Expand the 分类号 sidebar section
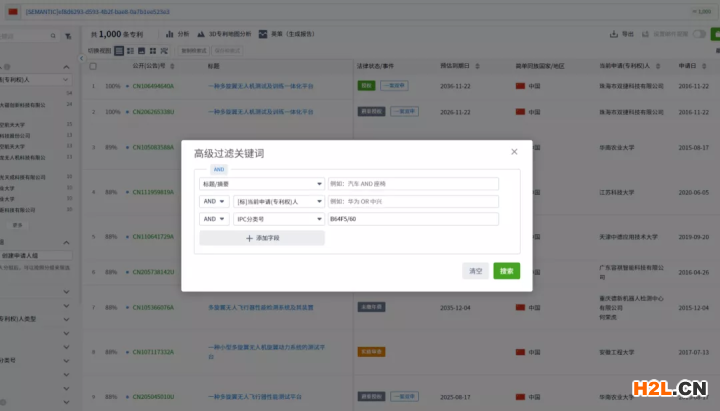 point(66,360)
